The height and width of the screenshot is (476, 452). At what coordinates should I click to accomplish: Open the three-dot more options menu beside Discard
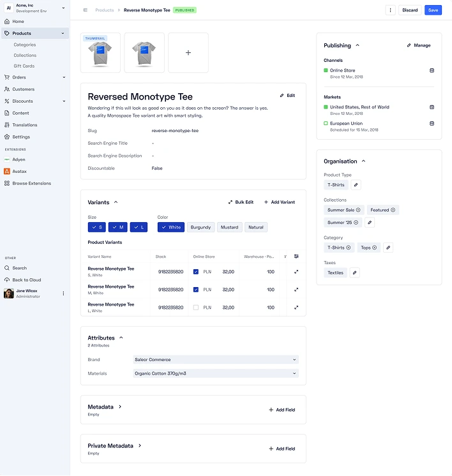[390, 10]
